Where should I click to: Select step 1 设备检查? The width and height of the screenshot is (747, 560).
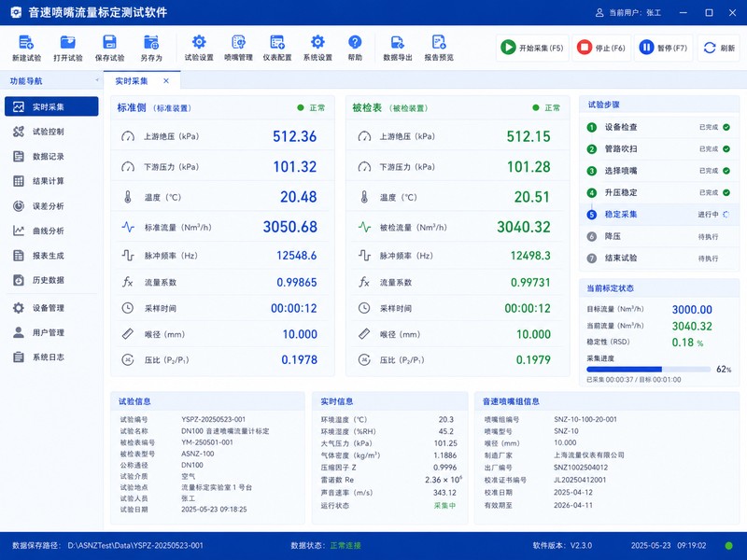coord(660,127)
